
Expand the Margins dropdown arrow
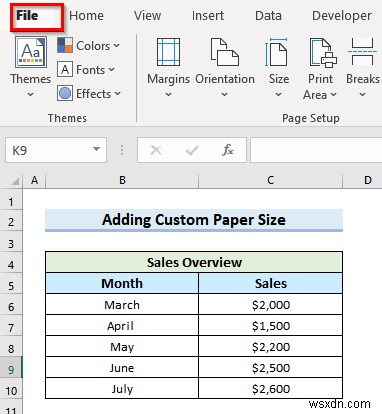(169, 95)
